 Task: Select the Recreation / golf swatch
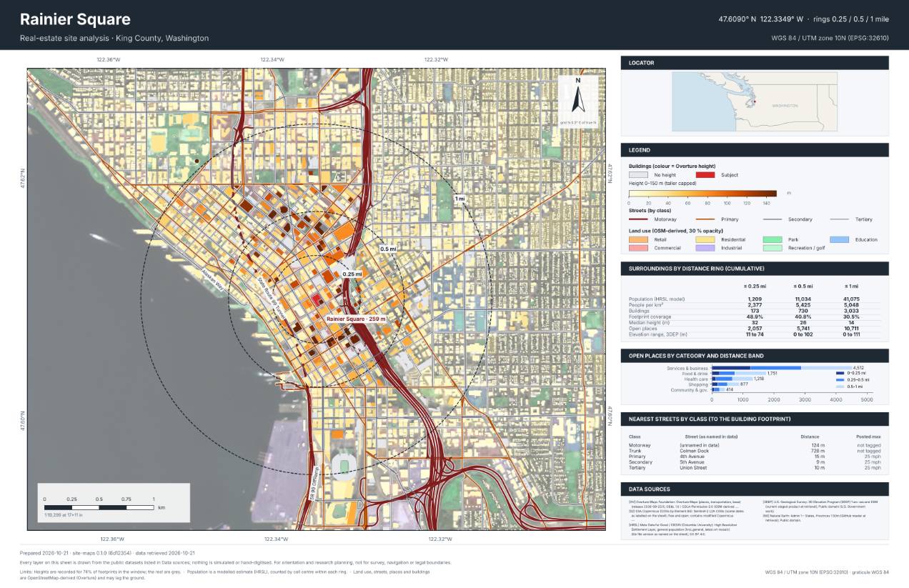(x=773, y=248)
